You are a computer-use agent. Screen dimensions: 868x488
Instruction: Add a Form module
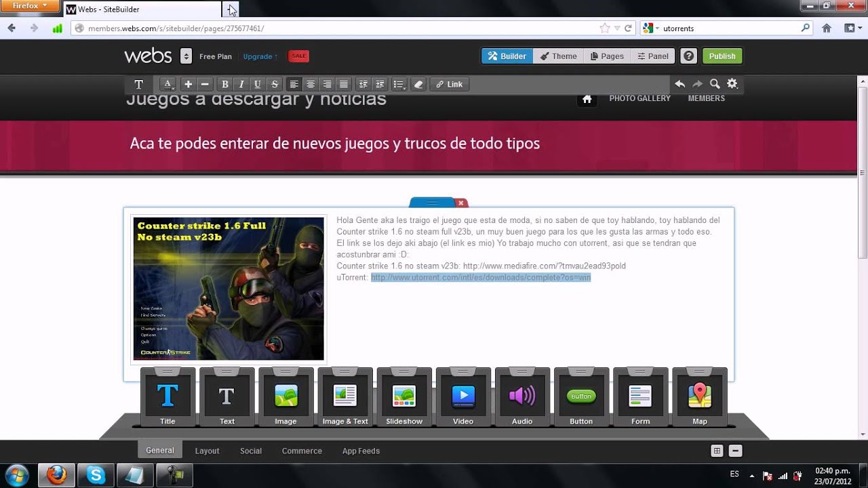(x=640, y=396)
